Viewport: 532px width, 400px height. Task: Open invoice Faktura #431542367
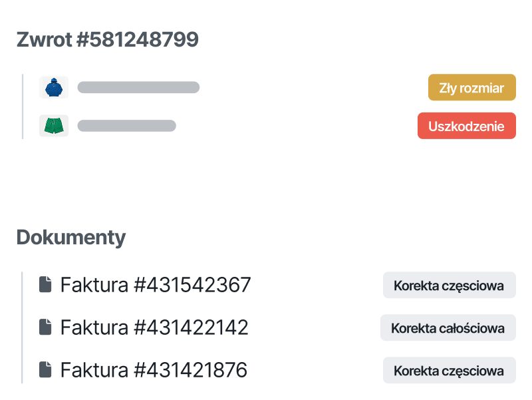click(156, 285)
